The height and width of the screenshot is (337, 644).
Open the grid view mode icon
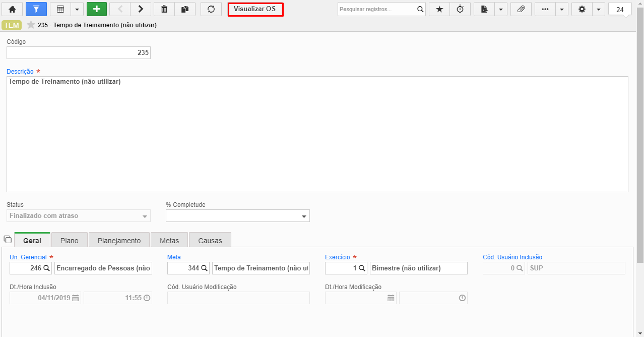coord(60,9)
